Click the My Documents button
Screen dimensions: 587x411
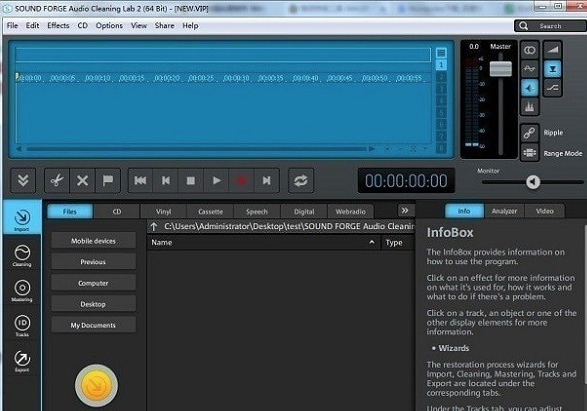pos(94,325)
